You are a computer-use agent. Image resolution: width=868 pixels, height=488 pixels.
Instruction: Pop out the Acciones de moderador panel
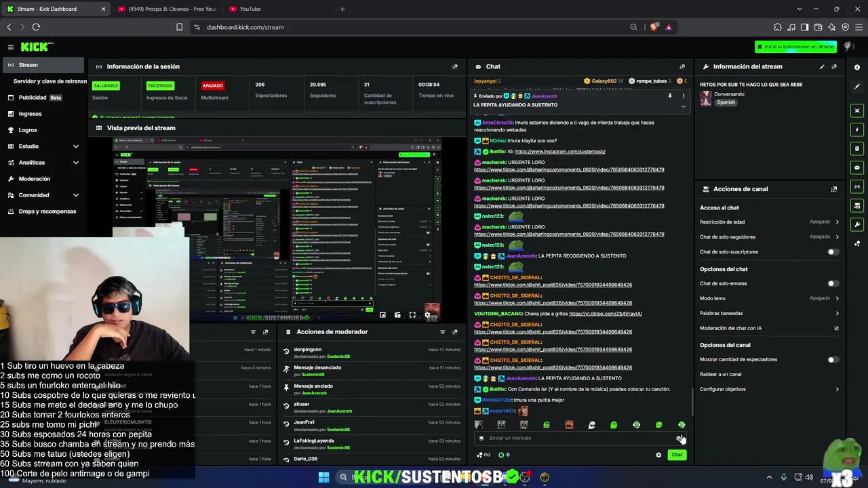click(454, 332)
